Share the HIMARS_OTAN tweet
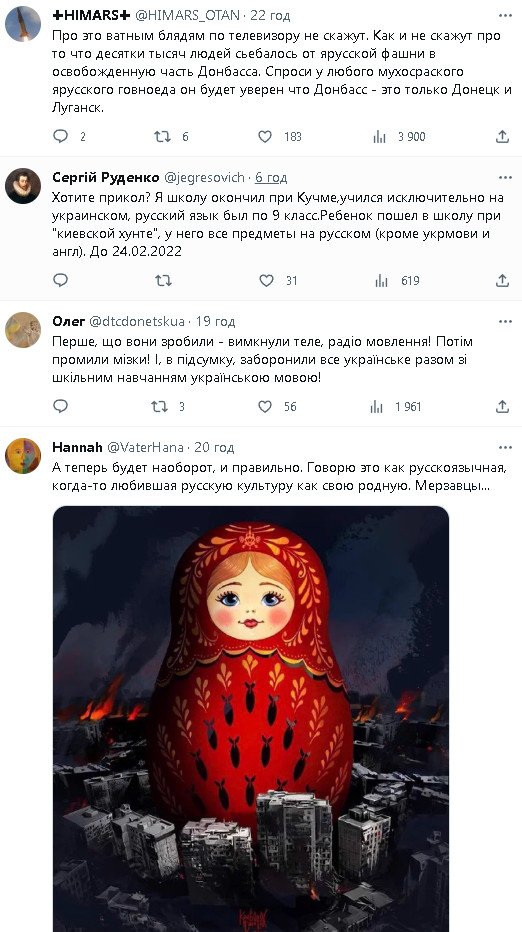522x932 pixels. (502, 137)
